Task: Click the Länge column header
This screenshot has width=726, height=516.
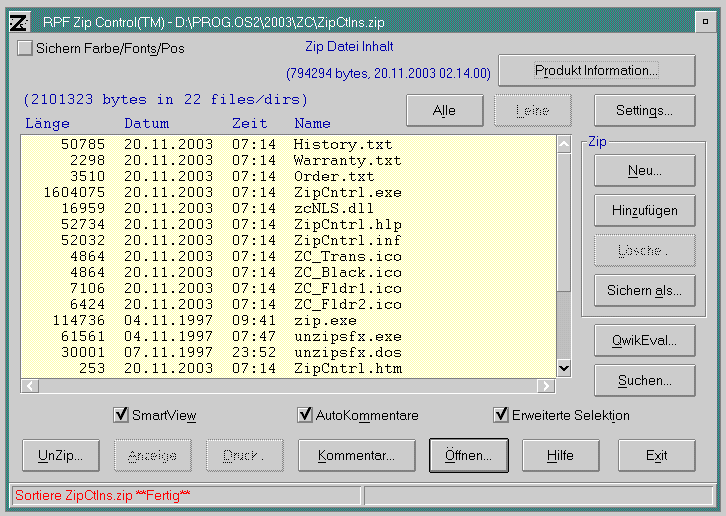Action: click(47, 123)
